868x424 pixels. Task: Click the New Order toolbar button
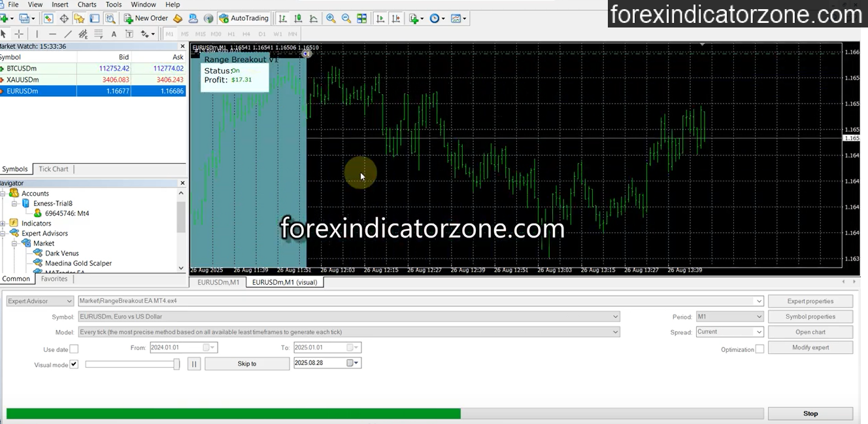click(146, 18)
